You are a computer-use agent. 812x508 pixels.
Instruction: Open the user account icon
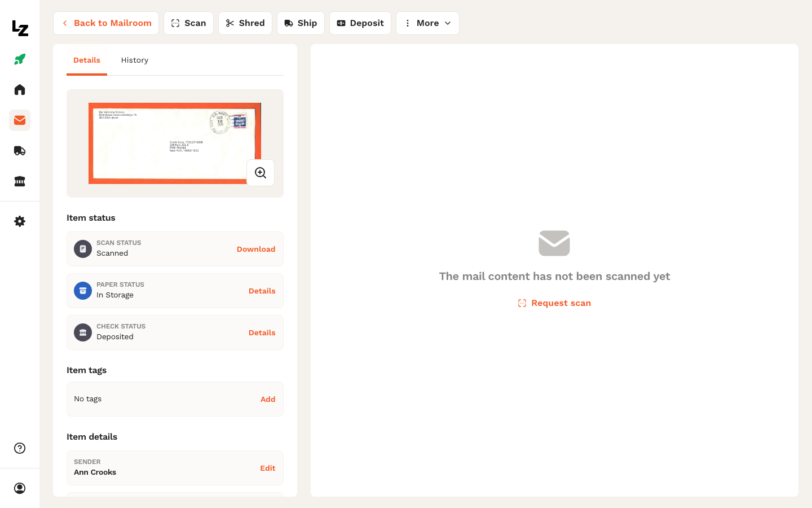[x=20, y=488]
